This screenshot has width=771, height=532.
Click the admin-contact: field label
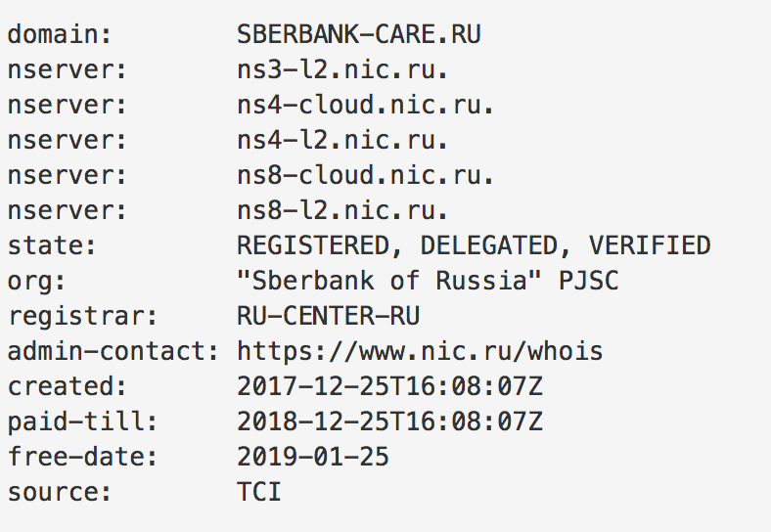point(113,351)
